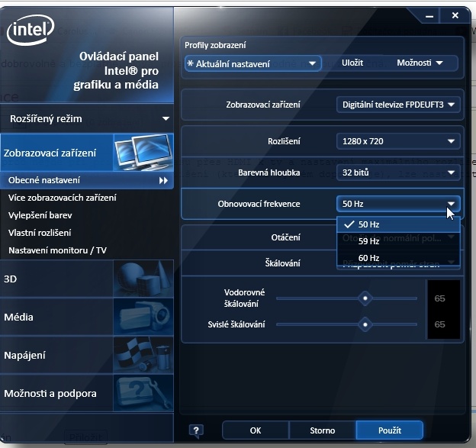
Task: Open the Možnosti a podpora section
Action: [x=87, y=393]
